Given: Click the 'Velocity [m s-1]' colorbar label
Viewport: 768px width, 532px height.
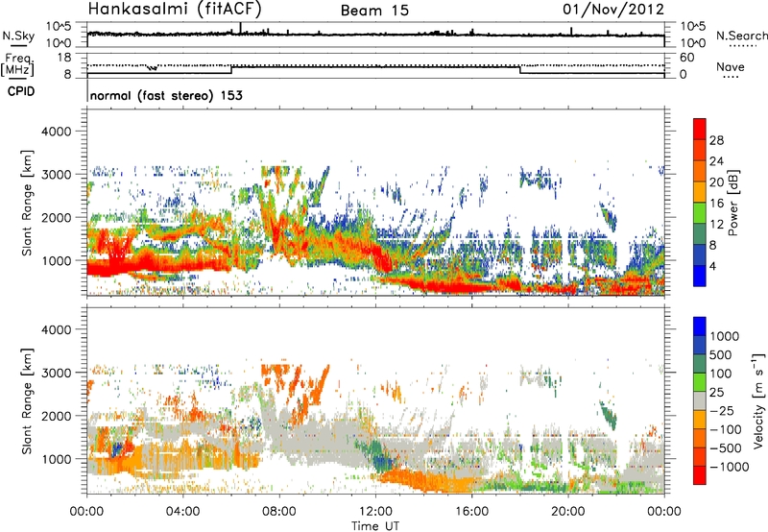Looking at the screenshot, I should tap(758, 400).
